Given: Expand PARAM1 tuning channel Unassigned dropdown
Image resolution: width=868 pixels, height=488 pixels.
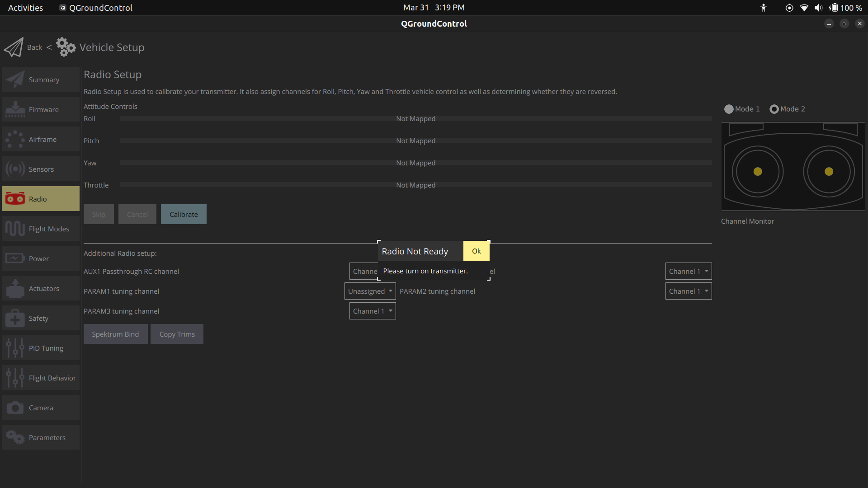Looking at the screenshot, I should tap(370, 291).
